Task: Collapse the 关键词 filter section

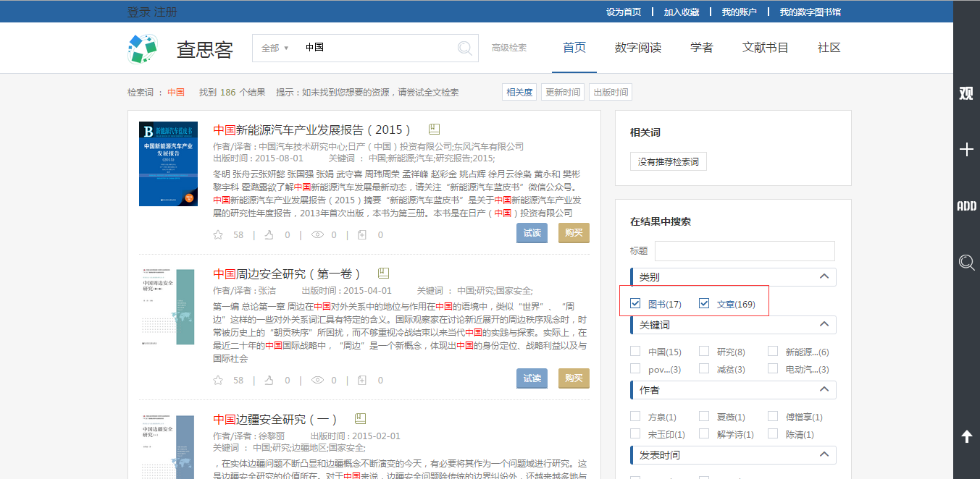Action: point(824,325)
